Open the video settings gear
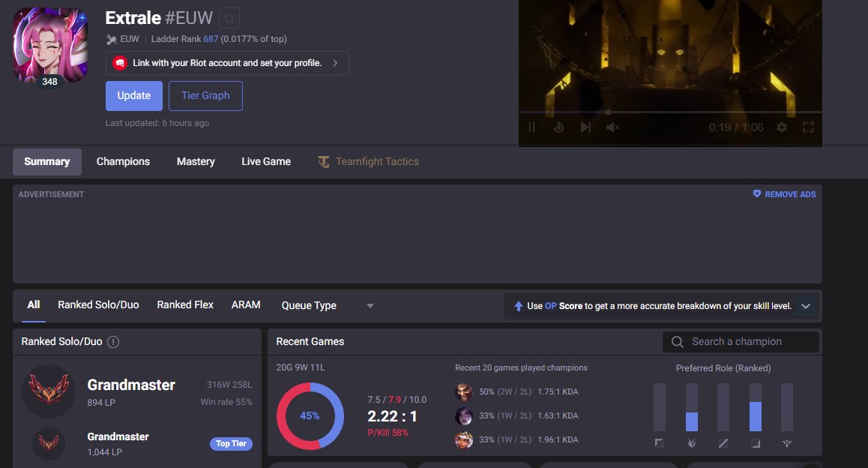 pos(782,127)
